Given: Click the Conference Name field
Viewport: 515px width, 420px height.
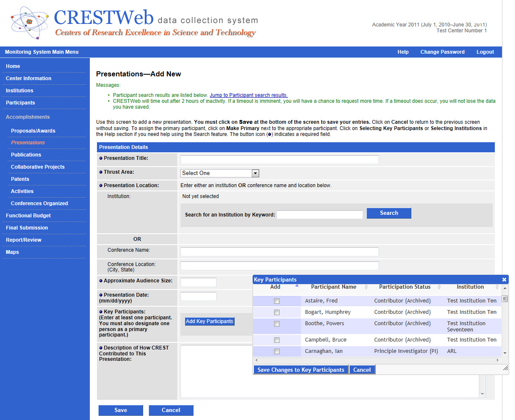Looking at the screenshot, I should 280,251.
